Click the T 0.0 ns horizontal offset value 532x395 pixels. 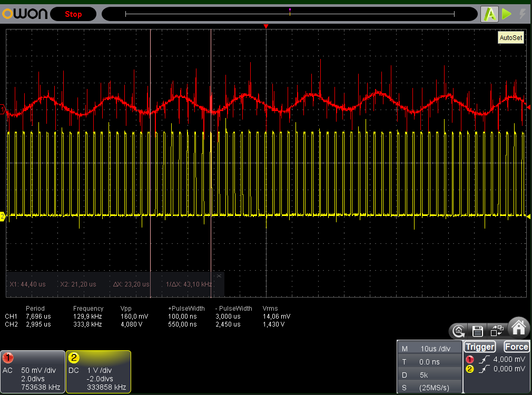click(x=429, y=362)
